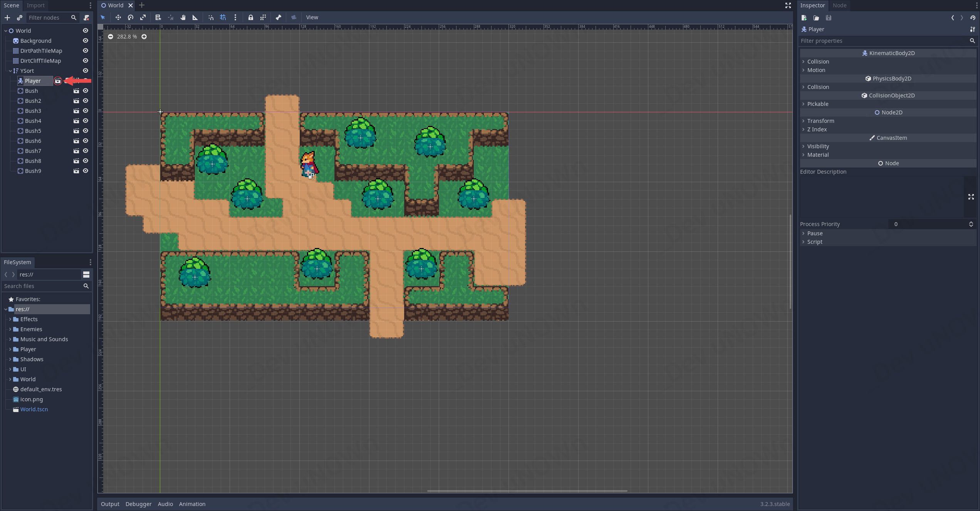The height and width of the screenshot is (511, 980).
Task: Click the Filter properties input field
Action: [882, 41]
